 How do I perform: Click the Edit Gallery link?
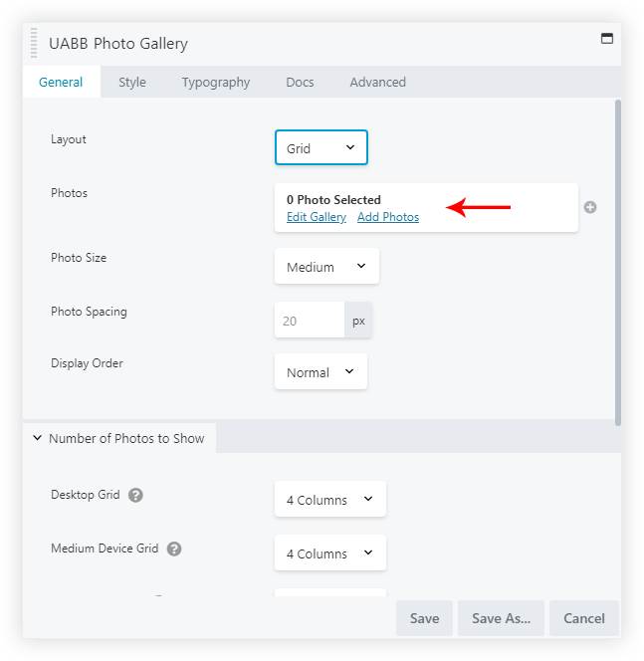pyautogui.click(x=317, y=217)
